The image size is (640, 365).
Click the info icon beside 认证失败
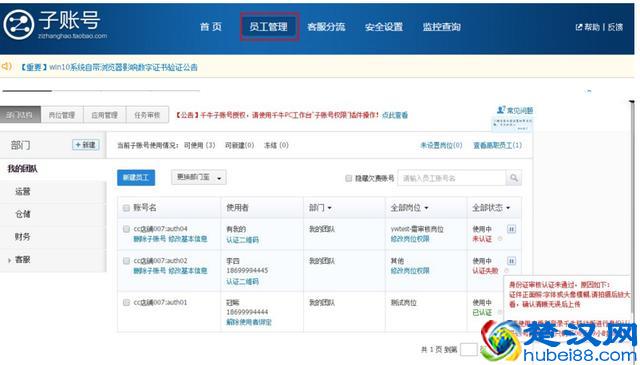coord(506,271)
